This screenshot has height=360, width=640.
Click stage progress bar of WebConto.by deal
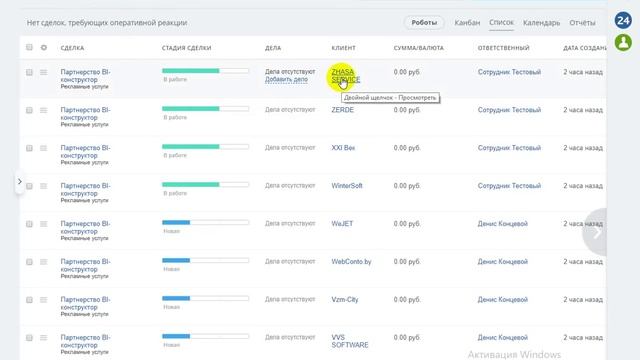205,260
